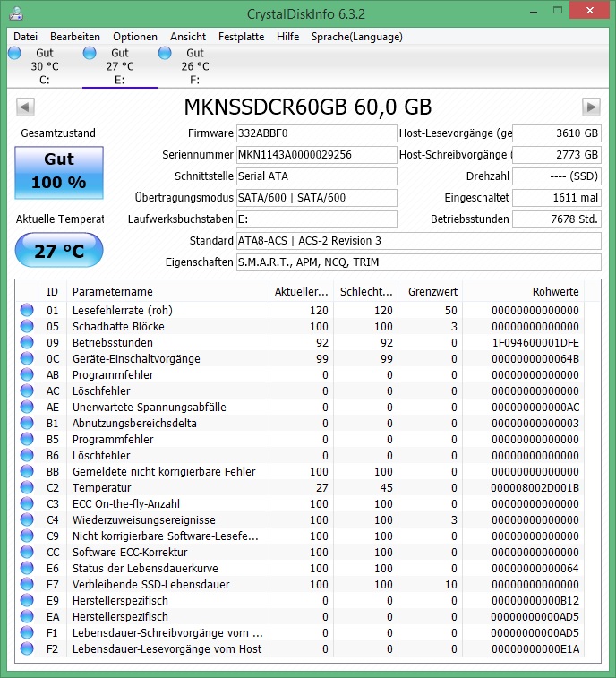Click status orb for B5 Programmfehler row

[27, 440]
